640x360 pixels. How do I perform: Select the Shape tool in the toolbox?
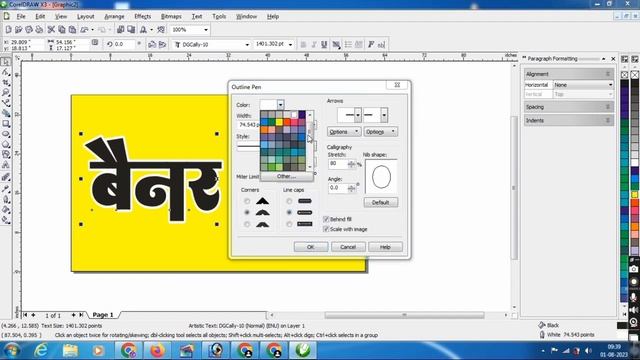tap(6, 72)
